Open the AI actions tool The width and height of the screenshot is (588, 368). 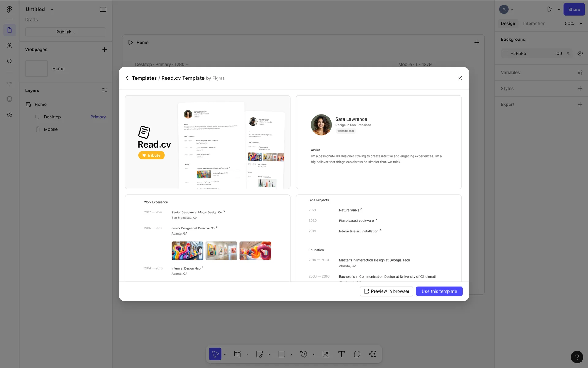tap(372, 354)
